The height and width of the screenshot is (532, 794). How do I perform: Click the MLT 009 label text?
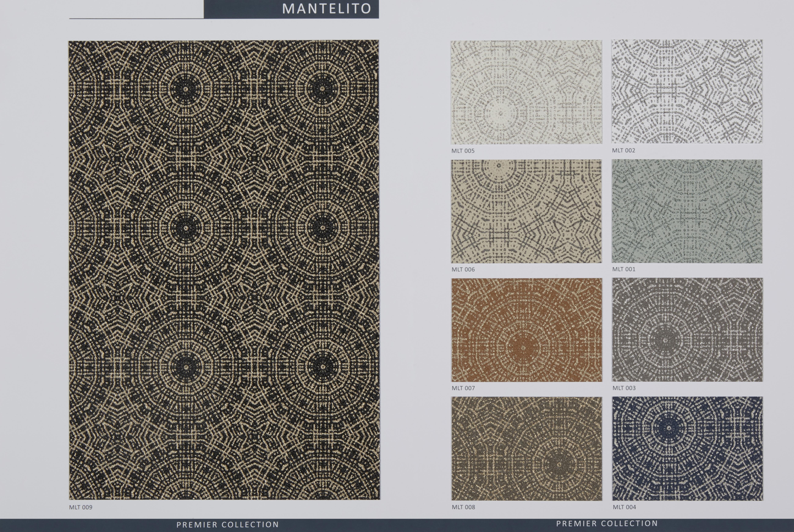point(81,507)
